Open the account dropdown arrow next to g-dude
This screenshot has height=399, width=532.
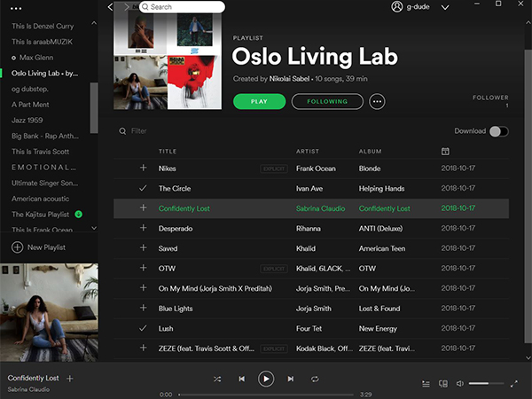445,7
